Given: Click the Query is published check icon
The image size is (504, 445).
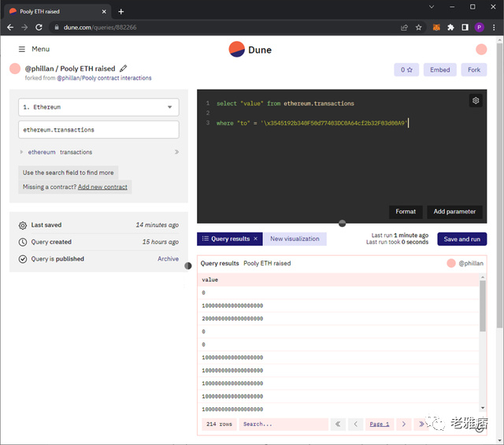Looking at the screenshot, I should [x=23, y=259].
